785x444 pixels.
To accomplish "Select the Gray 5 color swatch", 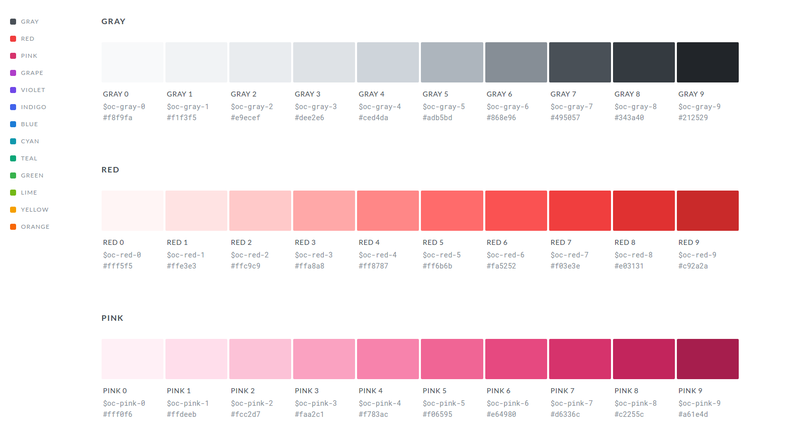I will 452,62.
